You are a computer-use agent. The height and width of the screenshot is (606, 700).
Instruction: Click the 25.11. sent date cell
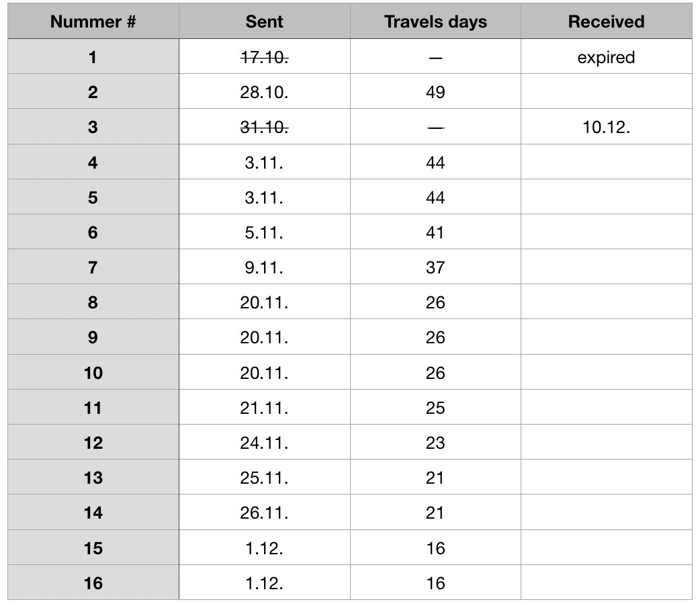click(264, 478)
